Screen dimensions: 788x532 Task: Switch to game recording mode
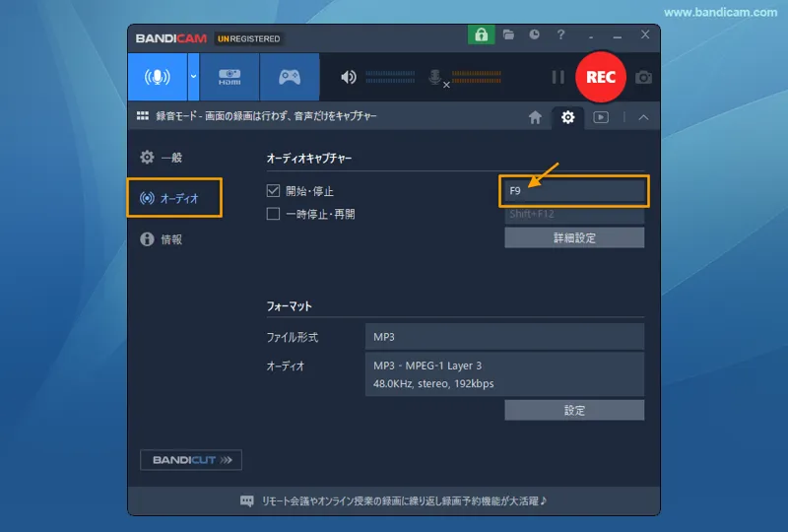pos(290,77)
